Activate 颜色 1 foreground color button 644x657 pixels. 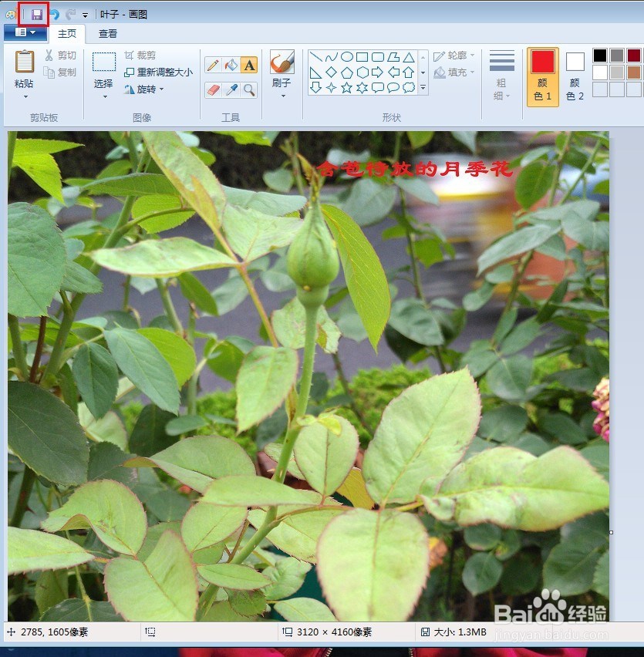pyautogui.click(x=543, y=77)
